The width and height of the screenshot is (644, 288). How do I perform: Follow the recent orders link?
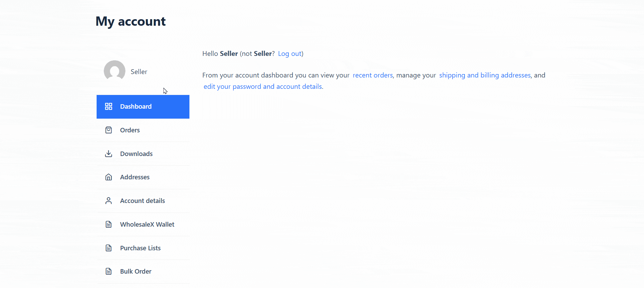click(x=373, y=75)
